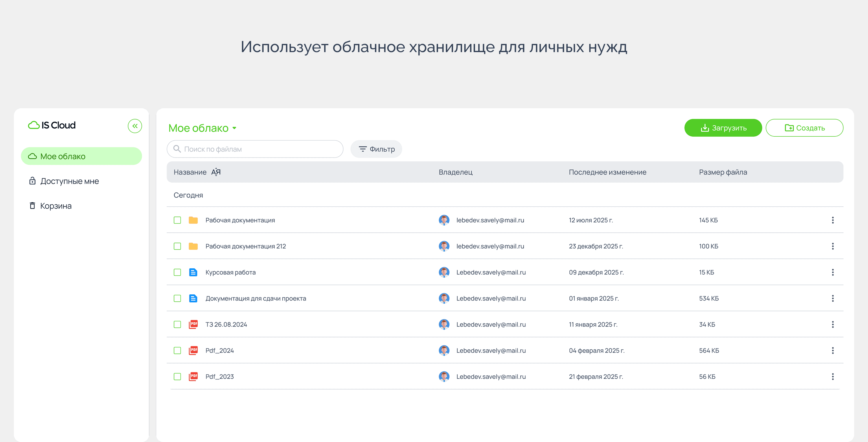The width and height of the screenshot is (868, 442).
Task: Collapse the sidebar with double-chevron icon
Action: click(135, 126)
